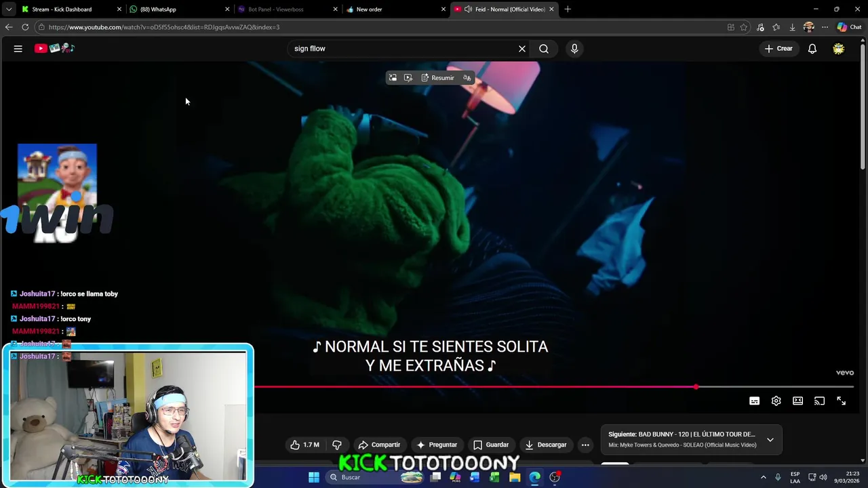This screenshot has height=488, width=868.
Task: Reload the page
Action: click(x=25, y=27)
